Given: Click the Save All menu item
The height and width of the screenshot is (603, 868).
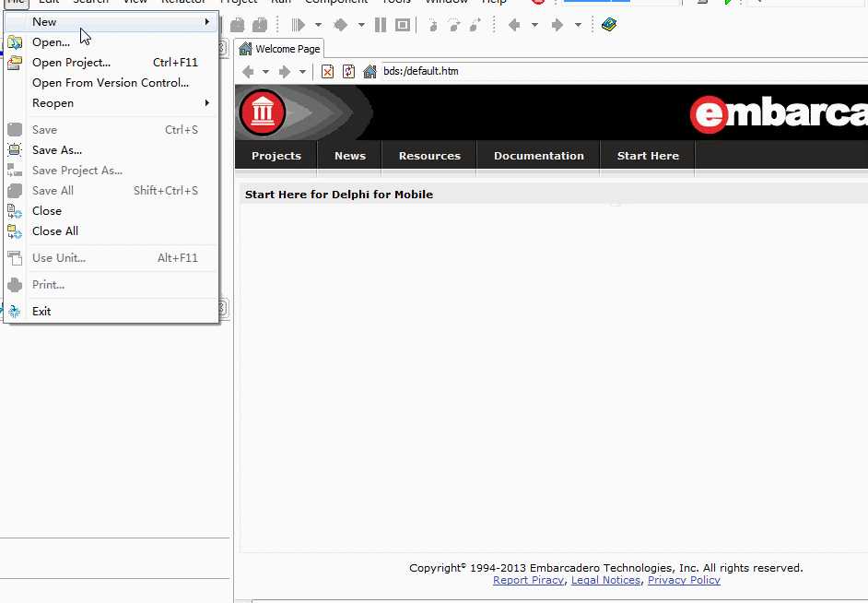Looking at the screenshot, I should tap(111, 191).
